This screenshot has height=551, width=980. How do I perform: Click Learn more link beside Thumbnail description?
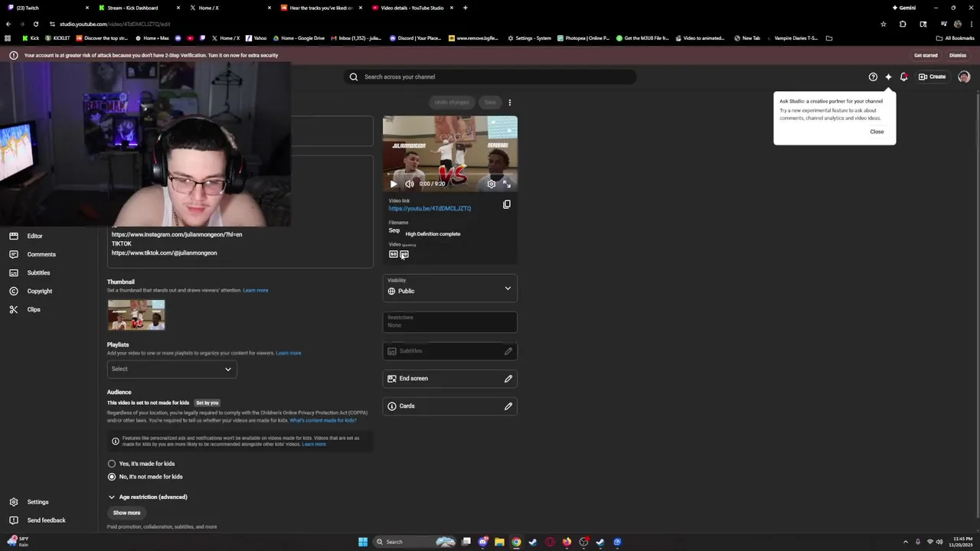[x=256, y=290]
